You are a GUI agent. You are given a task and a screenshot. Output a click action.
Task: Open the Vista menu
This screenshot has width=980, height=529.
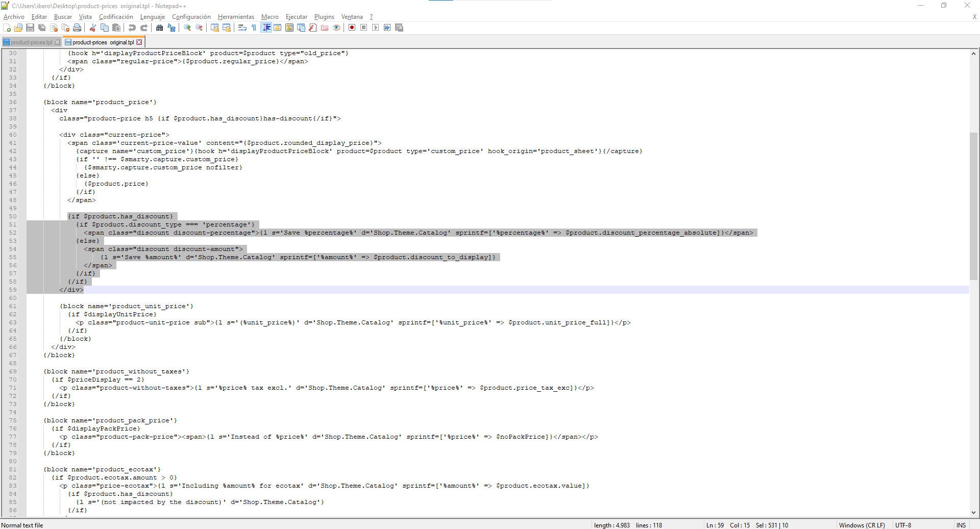coord(85,17)
